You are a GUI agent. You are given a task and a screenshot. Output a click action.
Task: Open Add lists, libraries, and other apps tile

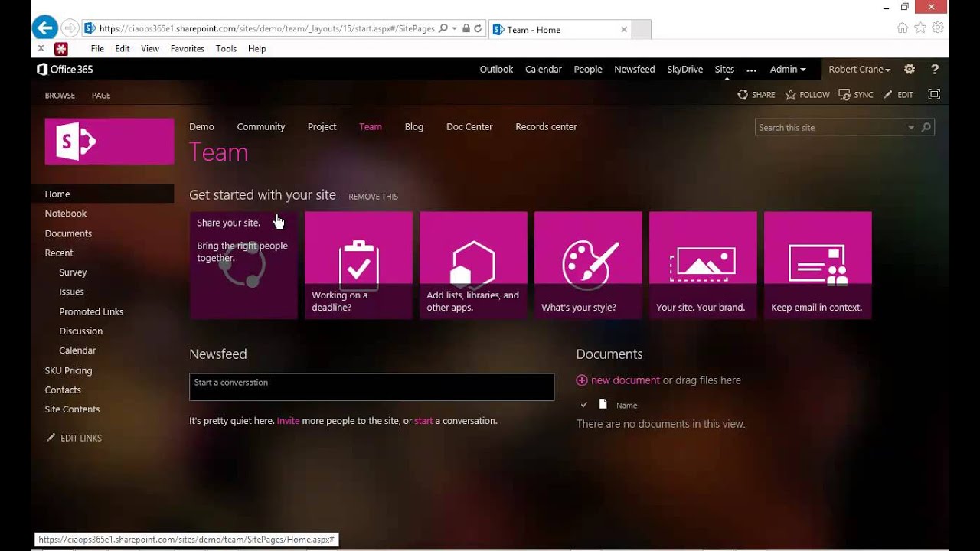(473, 265)
